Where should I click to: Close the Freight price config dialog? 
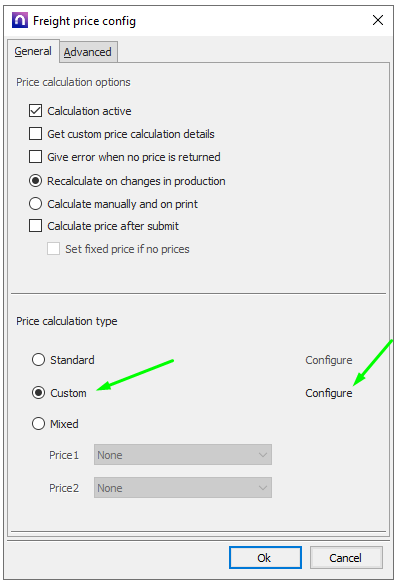point(378,20)
